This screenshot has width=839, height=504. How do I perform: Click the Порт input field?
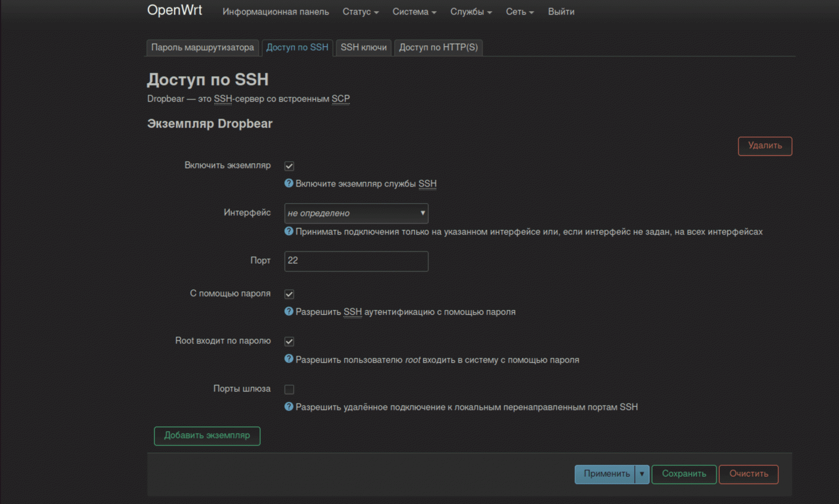(356, 261)
